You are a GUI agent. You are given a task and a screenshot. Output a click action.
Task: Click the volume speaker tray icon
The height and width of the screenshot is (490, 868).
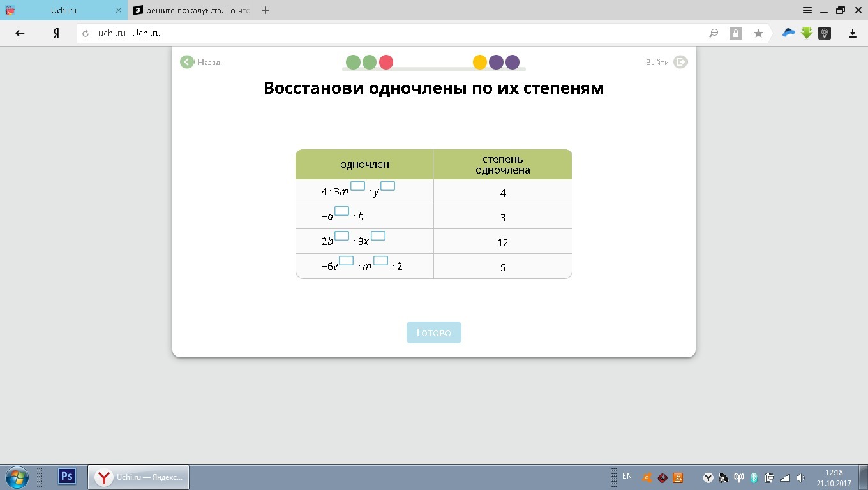coord(800,477)
